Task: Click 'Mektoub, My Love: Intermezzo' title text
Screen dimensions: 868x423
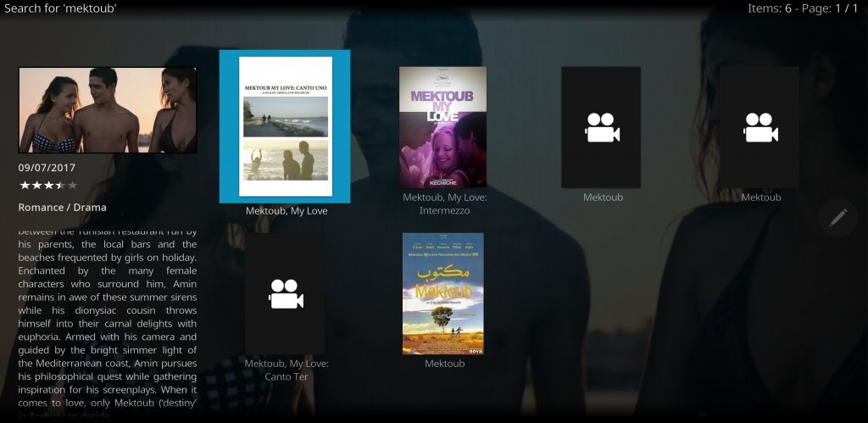Action: pyautogui.click(x=445, y=203)
